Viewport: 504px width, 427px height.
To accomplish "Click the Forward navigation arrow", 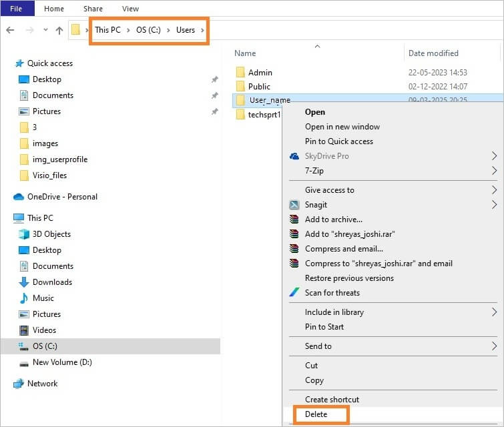I will coord(29,30).
